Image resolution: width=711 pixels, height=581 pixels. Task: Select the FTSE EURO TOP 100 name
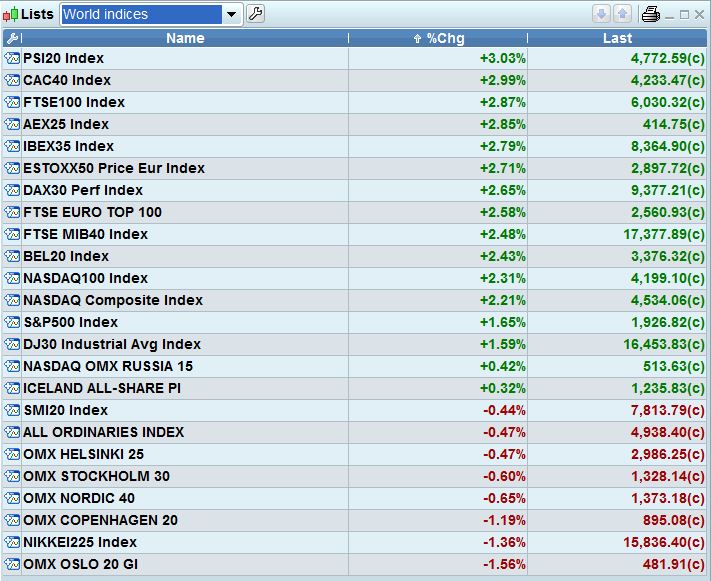[93, 212]
